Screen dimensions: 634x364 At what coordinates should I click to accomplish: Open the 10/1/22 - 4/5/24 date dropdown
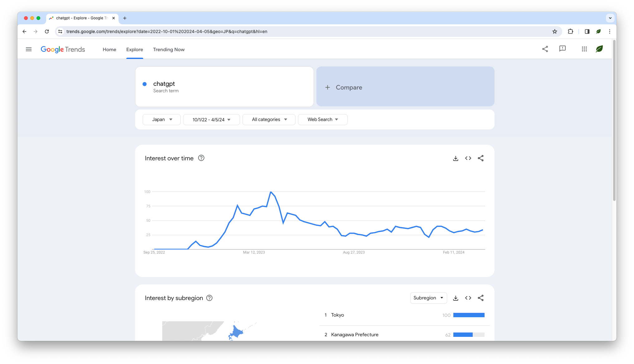click(x=212, y=119)
